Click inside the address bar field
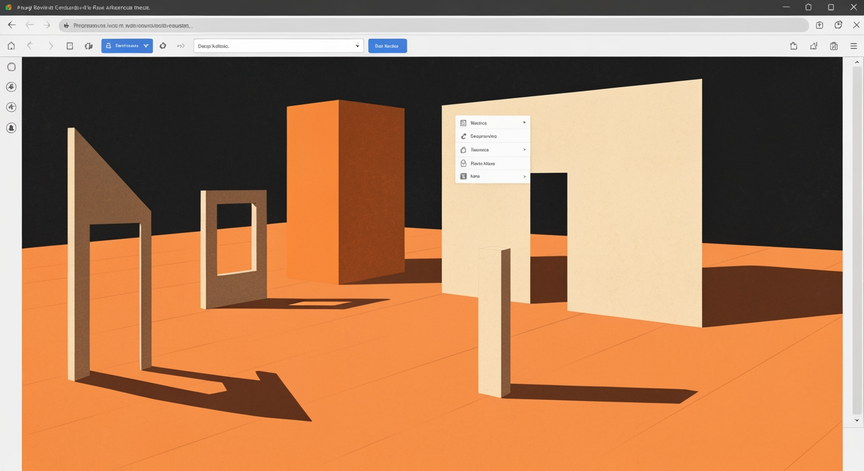Screen dimensions: 864x471 pos(434,25)
